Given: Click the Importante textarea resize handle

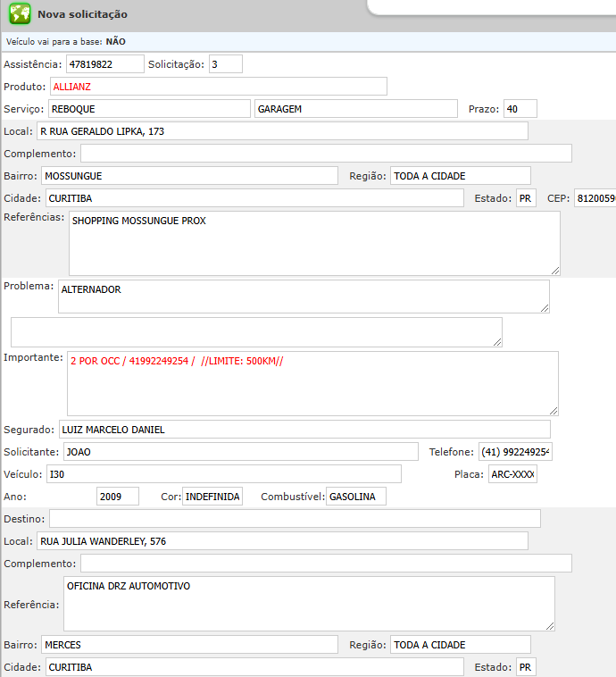Looking at the screenshot, I should click(x=554, y=411).
